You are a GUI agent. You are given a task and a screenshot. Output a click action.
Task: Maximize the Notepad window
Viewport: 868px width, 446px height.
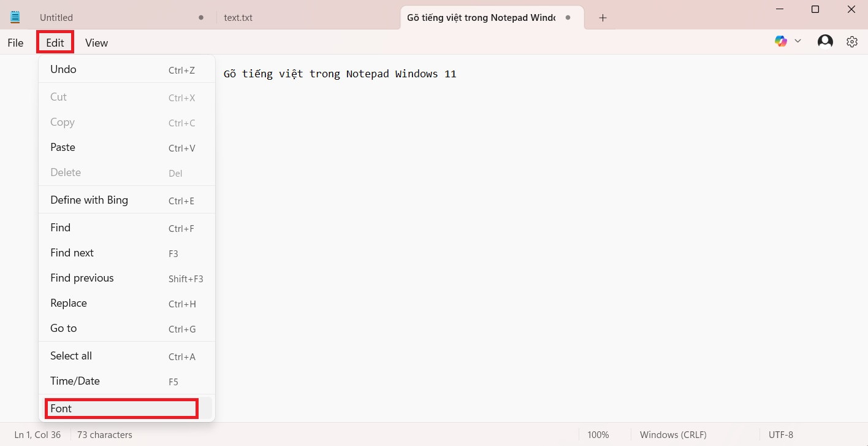815,9
